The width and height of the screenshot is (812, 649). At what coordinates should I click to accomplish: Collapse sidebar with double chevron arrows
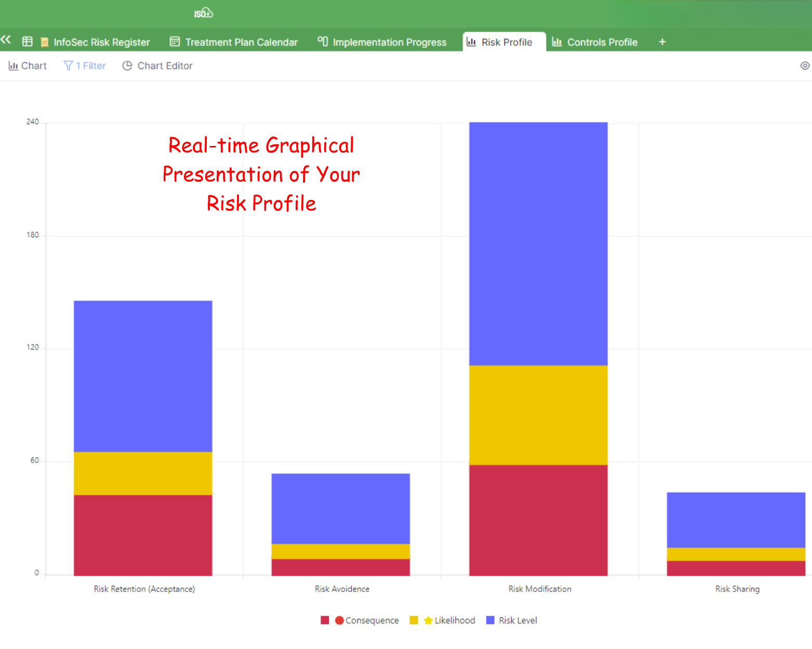pos(6,40)
